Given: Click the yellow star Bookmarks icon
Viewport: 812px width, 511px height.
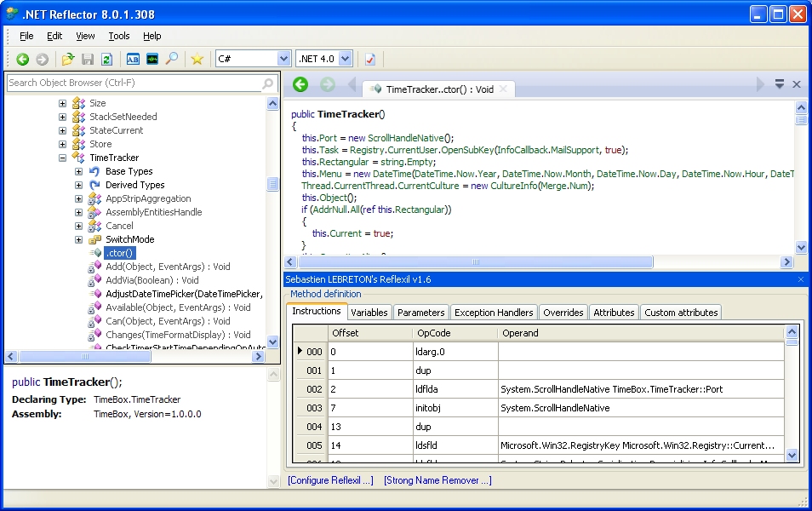Looking at the screenshot, I should click(197, 59).
